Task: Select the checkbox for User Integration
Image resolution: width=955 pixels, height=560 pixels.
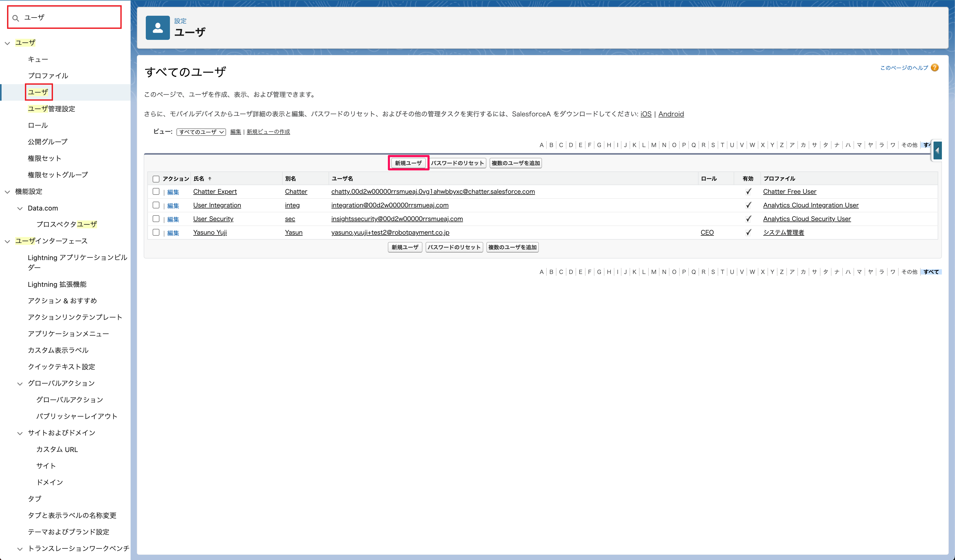Action: pos(156,205)
